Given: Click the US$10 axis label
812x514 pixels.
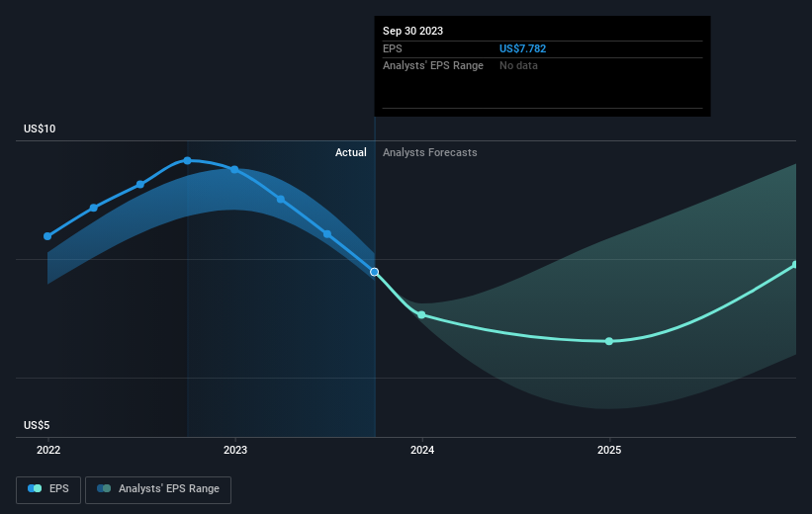Looking at the screenshot, I should 40,128.
